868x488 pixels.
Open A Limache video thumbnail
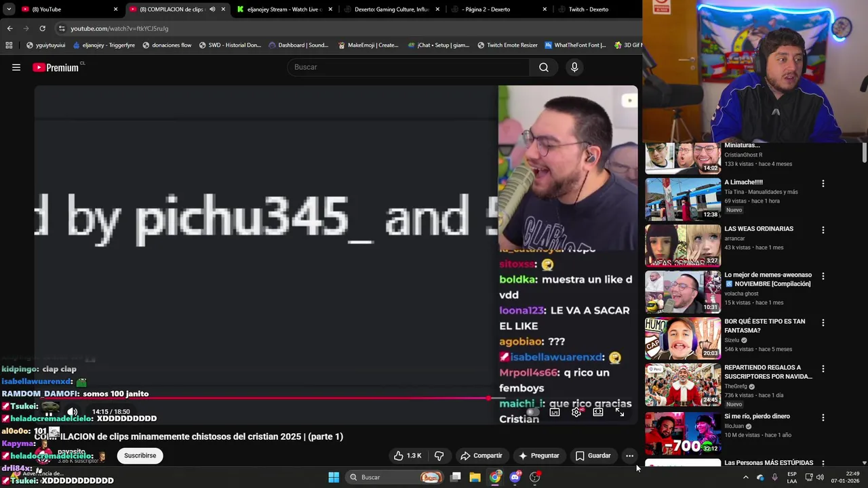click(x=683, y=199)
